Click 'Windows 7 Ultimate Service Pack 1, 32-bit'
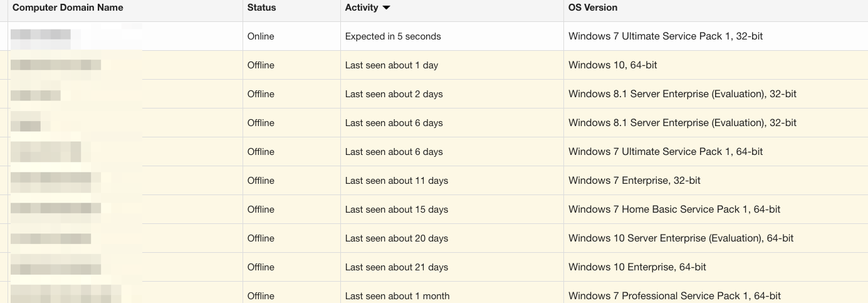Viewport: 868px width, 303px height. coord(666,36)
